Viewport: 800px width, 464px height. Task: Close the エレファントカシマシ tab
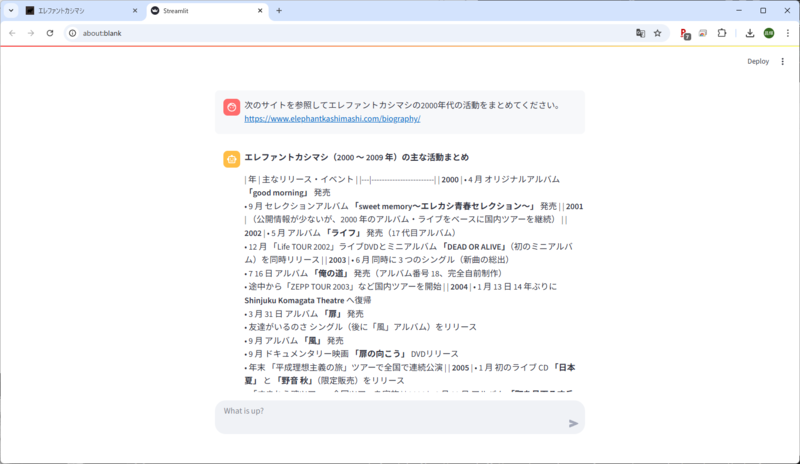(135, 11)
